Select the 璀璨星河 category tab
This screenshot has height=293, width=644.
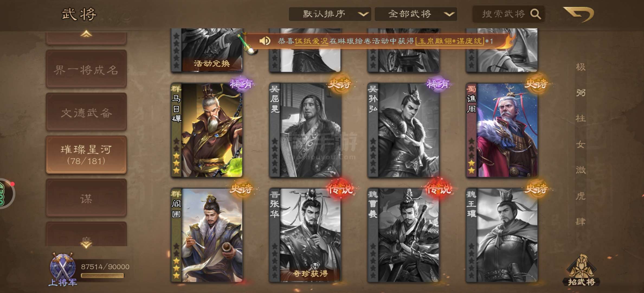click(86, 155)
